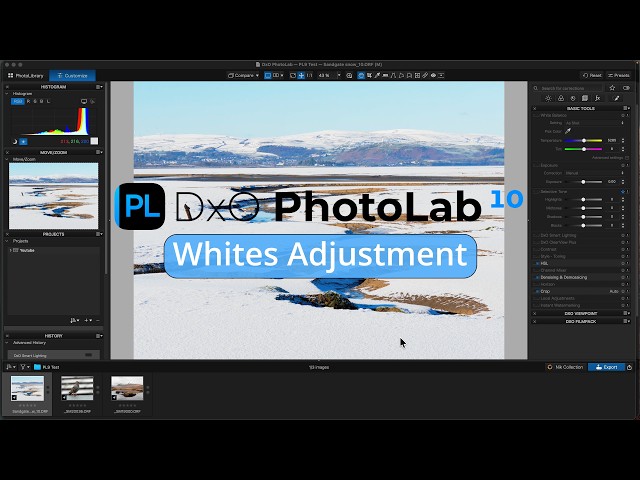Screen dimensions: 640x480
Task: Click the Reset button
Action: (592, 76)
